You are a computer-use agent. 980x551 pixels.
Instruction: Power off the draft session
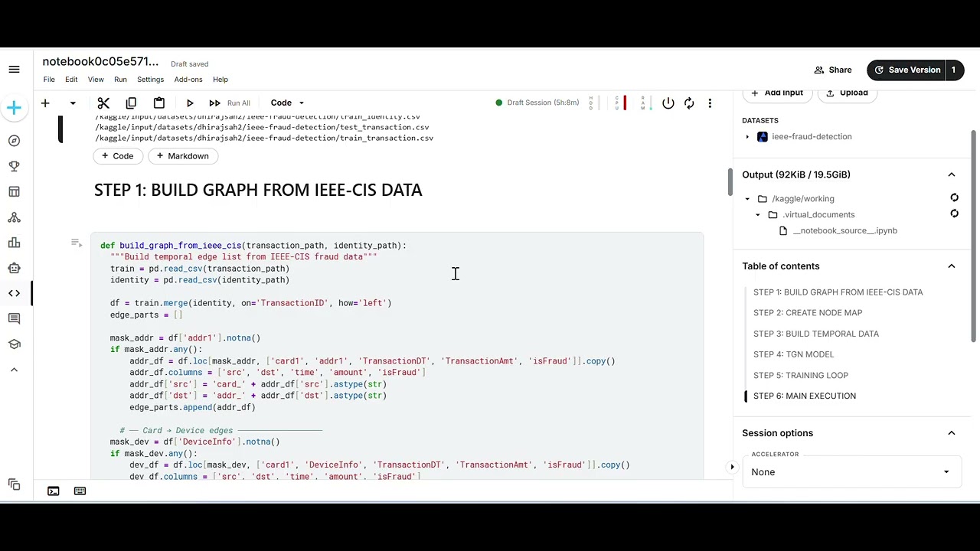tap(668, 103)
